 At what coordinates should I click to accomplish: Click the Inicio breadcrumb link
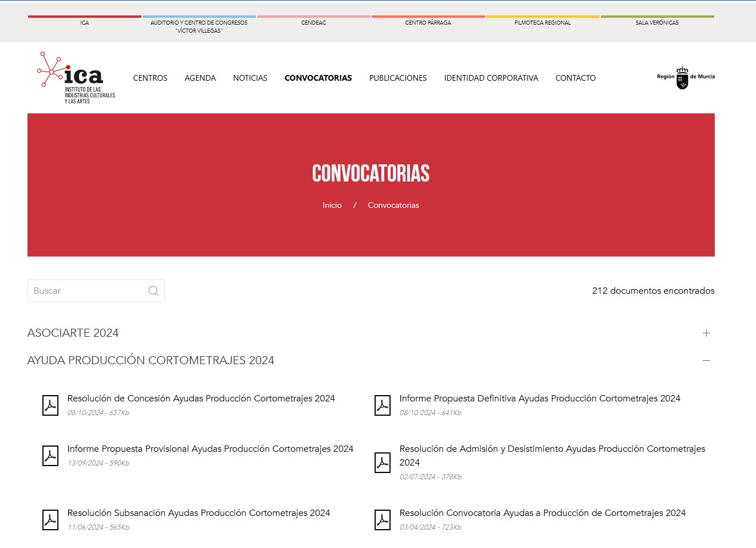coord(332,205)
